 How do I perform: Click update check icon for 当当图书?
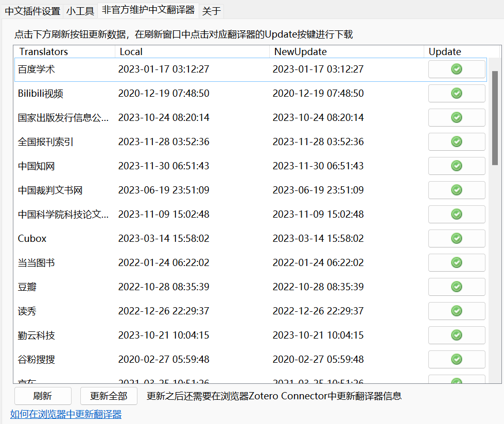click(x=457, y=262)
